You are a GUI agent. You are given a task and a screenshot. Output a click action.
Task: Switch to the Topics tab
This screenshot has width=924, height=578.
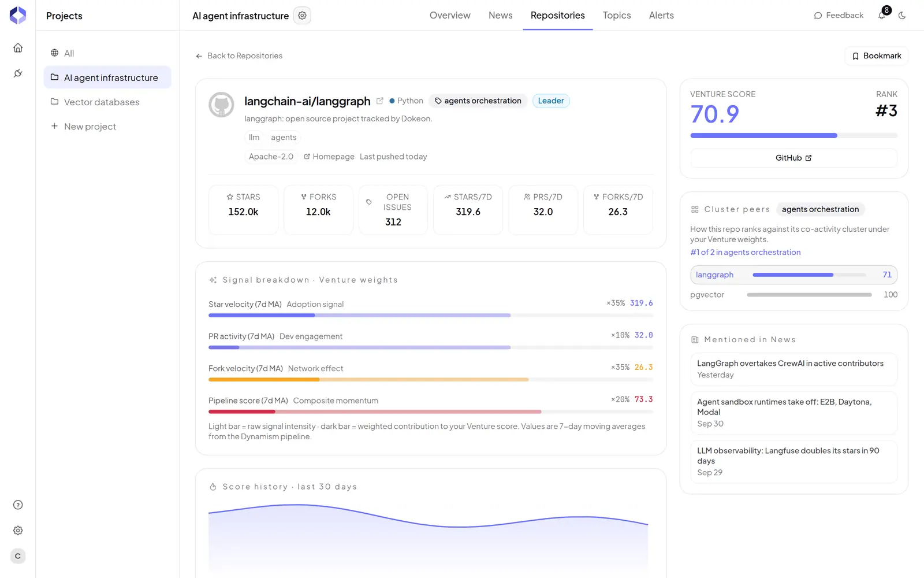(x=617, y=16)
